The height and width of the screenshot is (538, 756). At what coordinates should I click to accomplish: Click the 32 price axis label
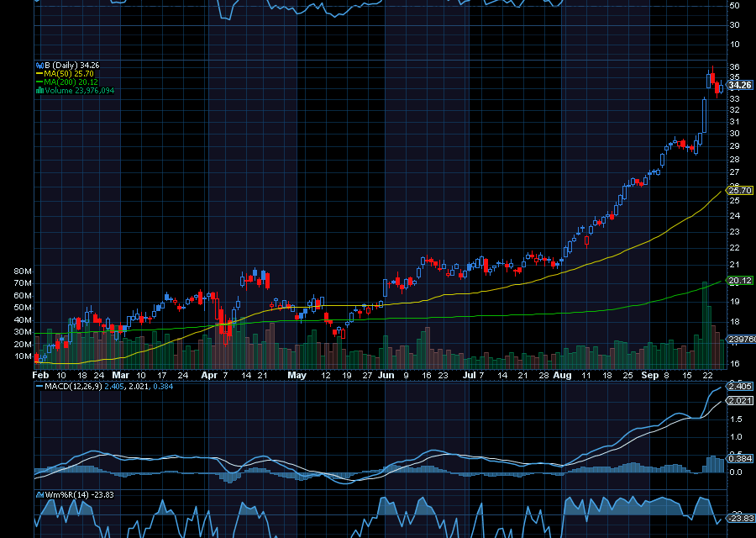[735, 110]
